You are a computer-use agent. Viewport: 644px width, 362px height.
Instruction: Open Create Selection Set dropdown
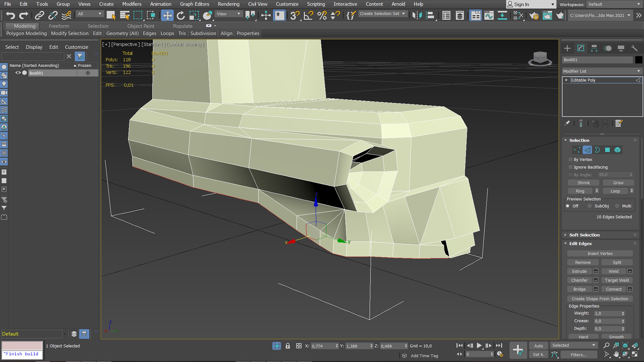(x=403, y=14)
